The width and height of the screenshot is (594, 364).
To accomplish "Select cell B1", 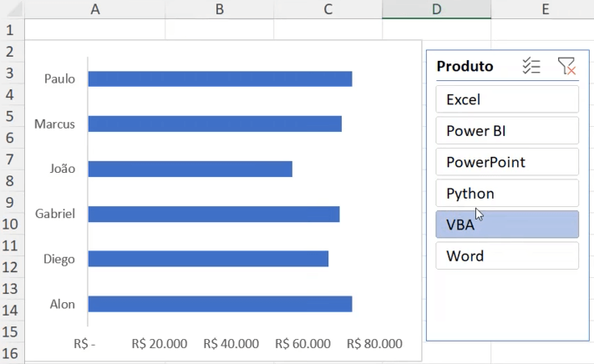I will (x=220, y=29).
